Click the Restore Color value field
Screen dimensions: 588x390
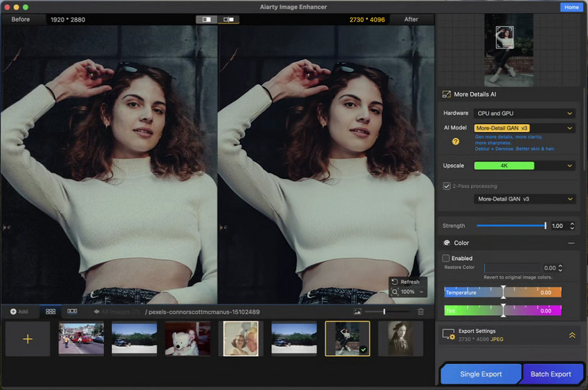pyautogui.click(x=550, y=268)
